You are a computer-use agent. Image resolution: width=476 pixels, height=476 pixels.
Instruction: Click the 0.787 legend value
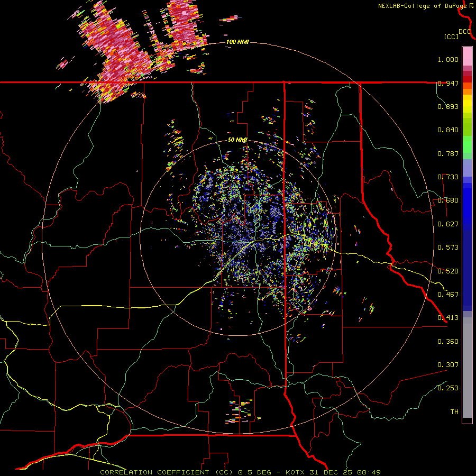pos(448,153)
